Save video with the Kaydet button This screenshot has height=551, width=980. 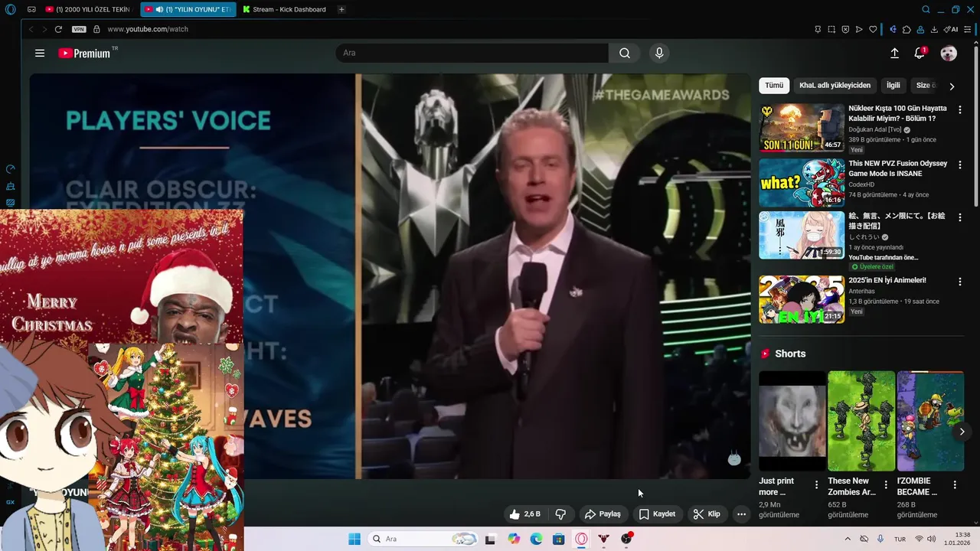tap(658, 514)
